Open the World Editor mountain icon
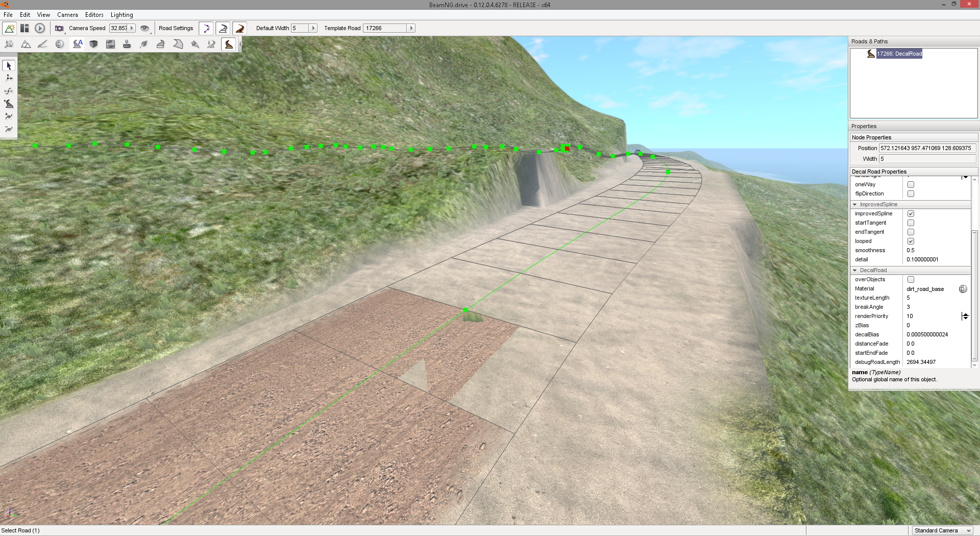 (10, 29)
